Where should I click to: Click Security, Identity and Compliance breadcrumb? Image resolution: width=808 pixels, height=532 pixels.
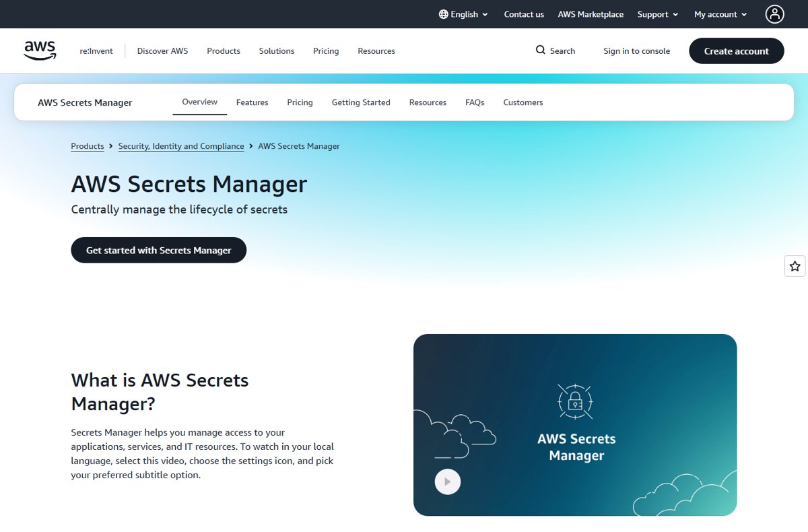pyautogui.click(x=181, y=146)
